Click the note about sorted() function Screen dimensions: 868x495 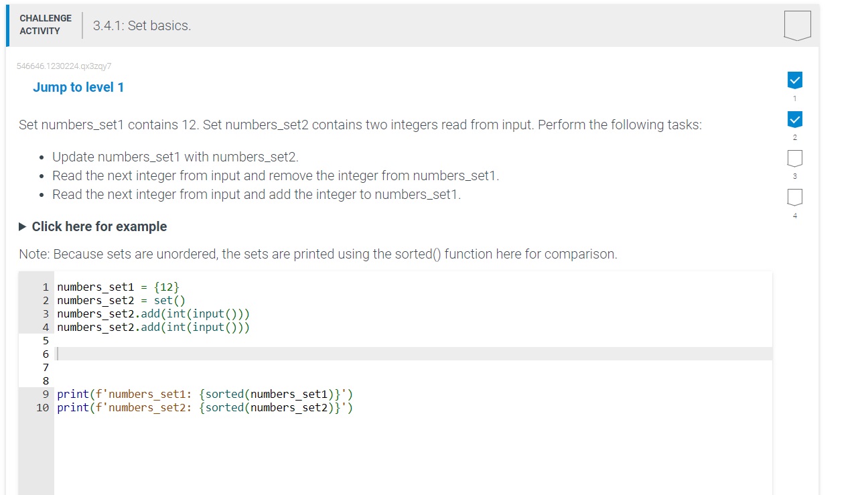318,254
